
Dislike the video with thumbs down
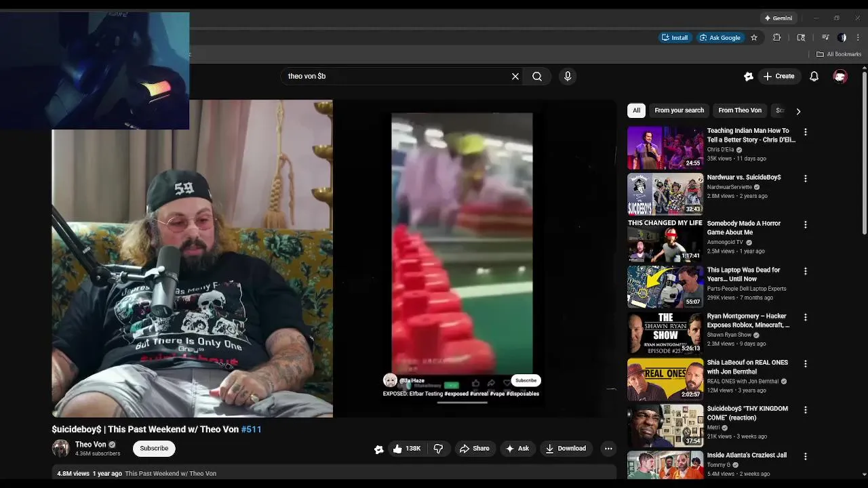click(438, 449)
